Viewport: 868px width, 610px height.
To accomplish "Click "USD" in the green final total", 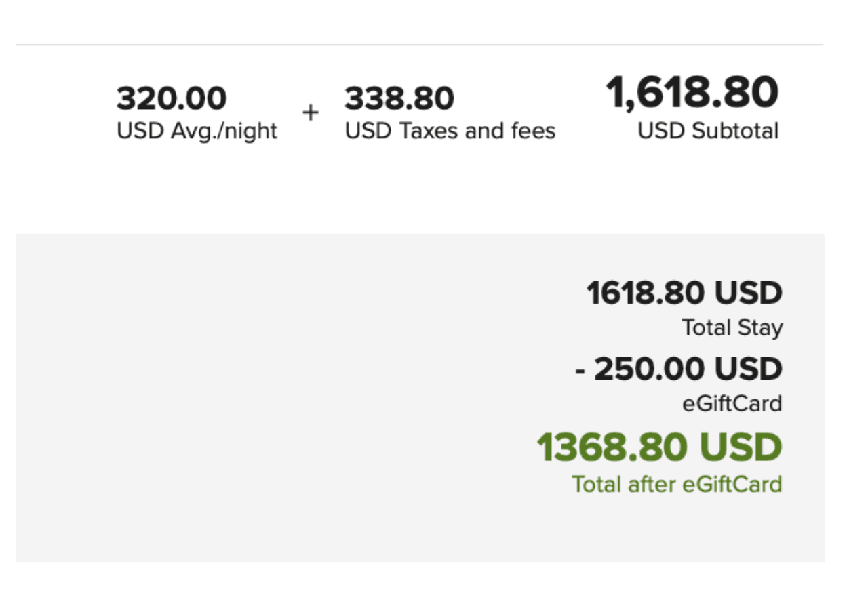I will coord(741,448).
